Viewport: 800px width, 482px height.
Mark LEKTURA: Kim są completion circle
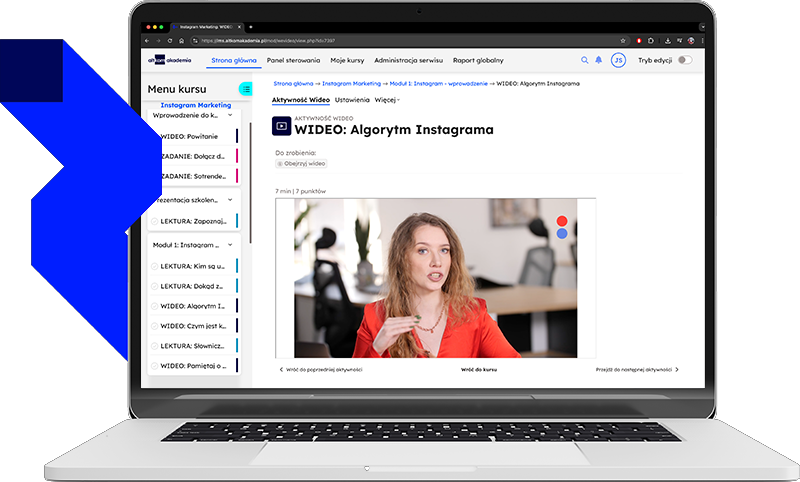[x=155, y=266]
